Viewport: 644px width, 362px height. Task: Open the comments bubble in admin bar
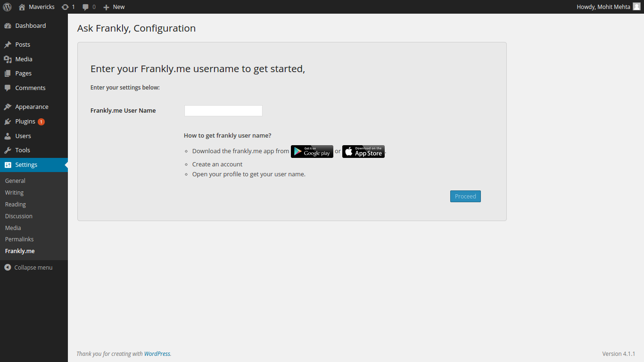[85, 7]
